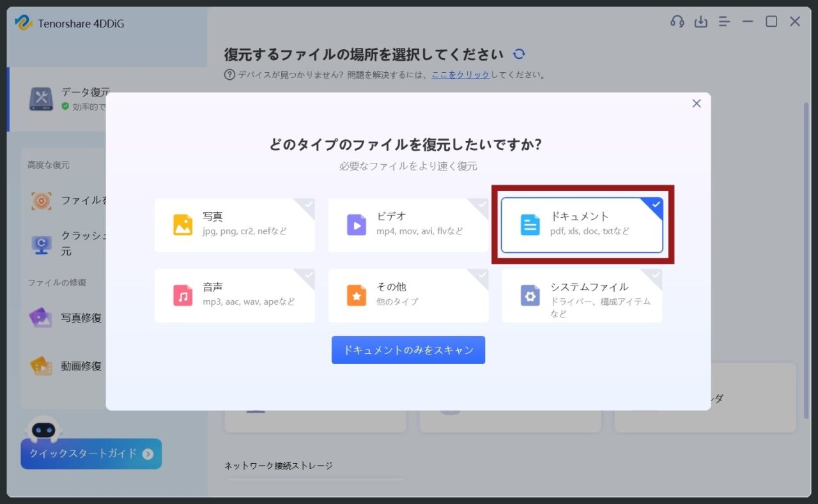The image size is (818, 504).
Task: Start scan with ドキュメントのみをスキャン button
Action: 408,350
